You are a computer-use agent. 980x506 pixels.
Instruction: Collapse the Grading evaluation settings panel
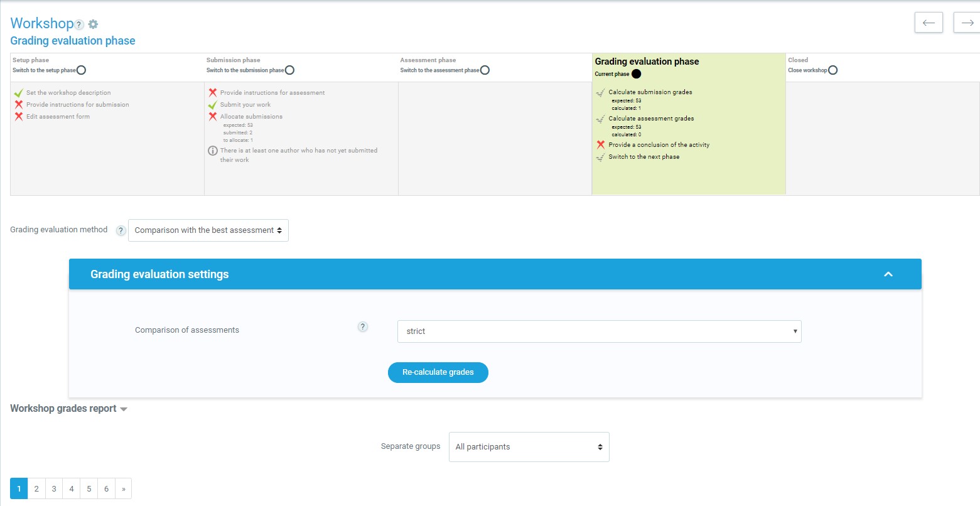pos(888,274)
